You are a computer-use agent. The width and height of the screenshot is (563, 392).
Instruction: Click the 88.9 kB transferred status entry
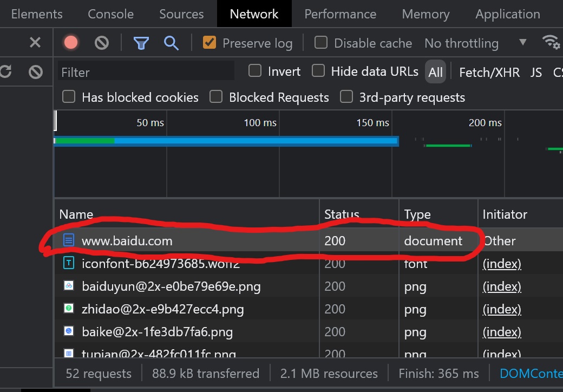206,374
